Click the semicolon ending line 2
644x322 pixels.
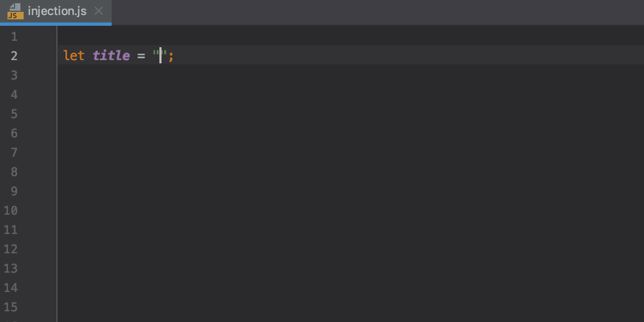coord(171,55)
